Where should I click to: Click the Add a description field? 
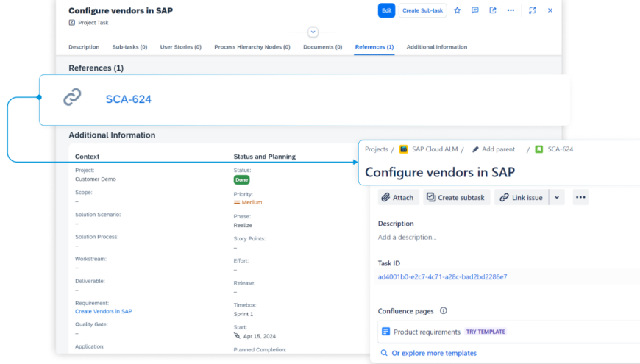tap(407, 237)
